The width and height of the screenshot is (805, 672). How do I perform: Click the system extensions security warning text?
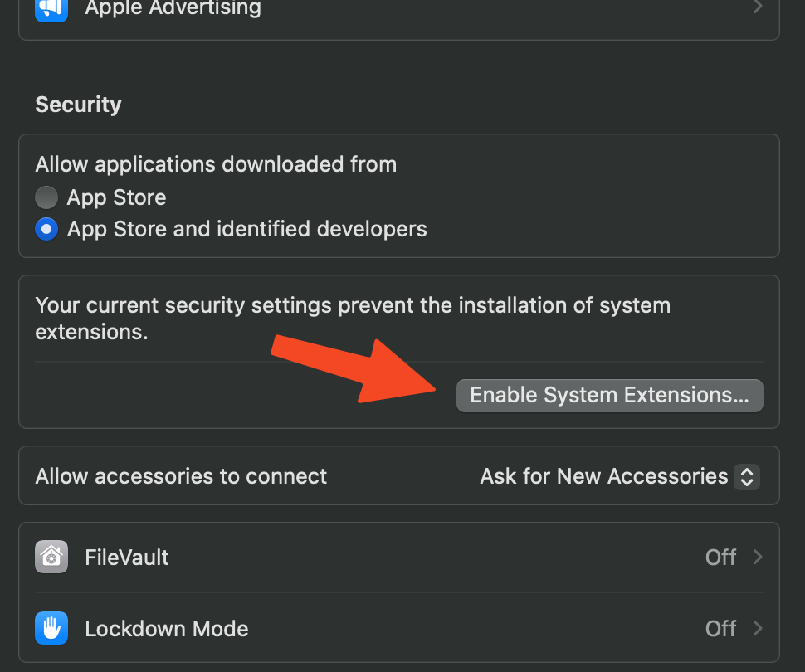click(x=353, y=319)
